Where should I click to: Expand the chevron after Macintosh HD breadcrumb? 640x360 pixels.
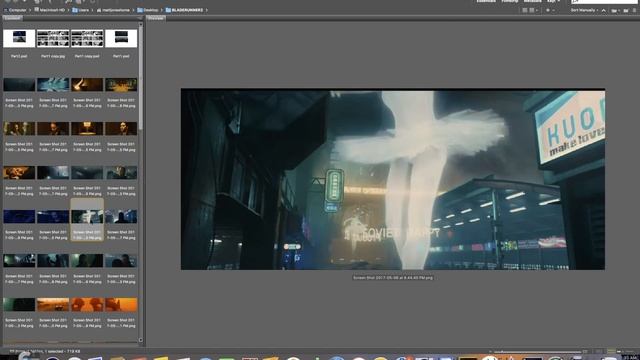click(x=69, y=10)
